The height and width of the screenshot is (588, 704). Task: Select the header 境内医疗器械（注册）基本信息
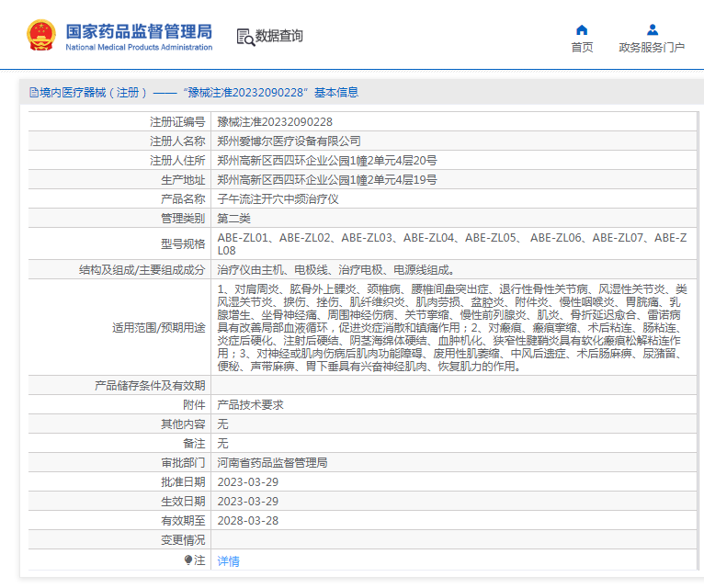(x=194, y=93)
